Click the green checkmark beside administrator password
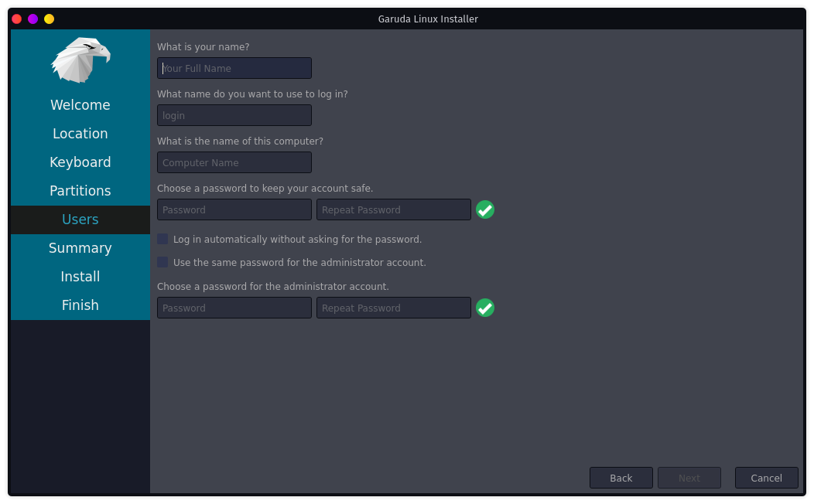Viewport: 814px width, 504px height. pos(485,308)
